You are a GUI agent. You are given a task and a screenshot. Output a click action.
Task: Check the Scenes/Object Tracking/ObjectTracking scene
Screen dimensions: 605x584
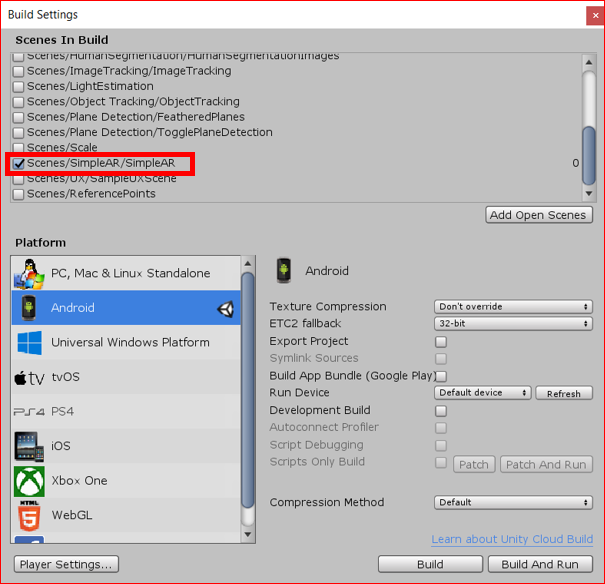point(18,102)
